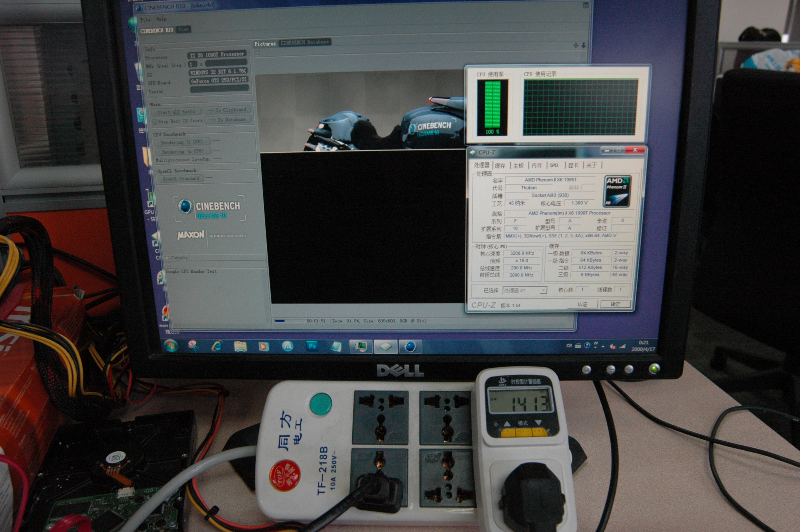Click the zoom arrow icon in Pictures panel

tap(584, 45)
